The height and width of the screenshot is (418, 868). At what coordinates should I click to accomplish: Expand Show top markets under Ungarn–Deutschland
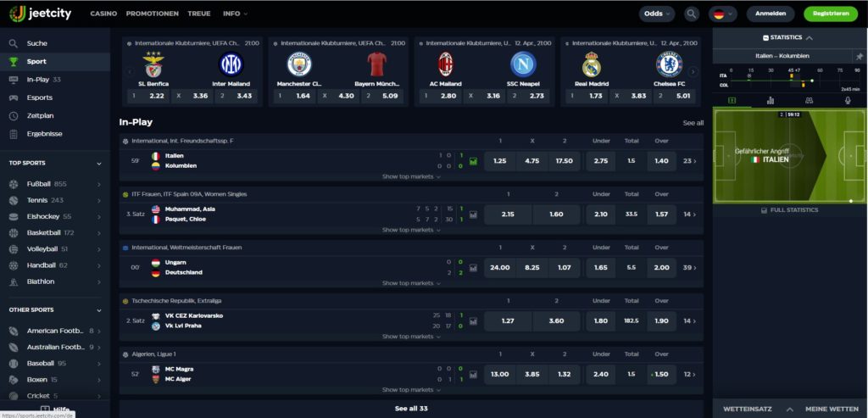tap(411, 283)
